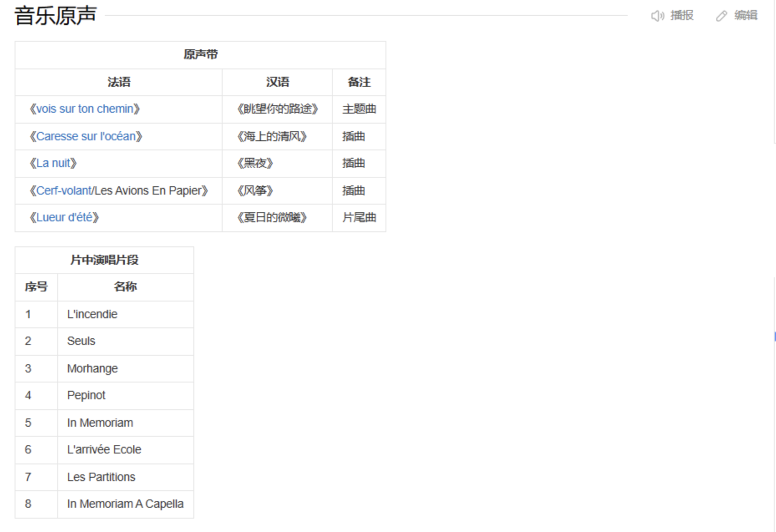This screenshot has height=532, width=776.
Task: Click number 7 in the Les Partitions row
Action: pos(28,477)
